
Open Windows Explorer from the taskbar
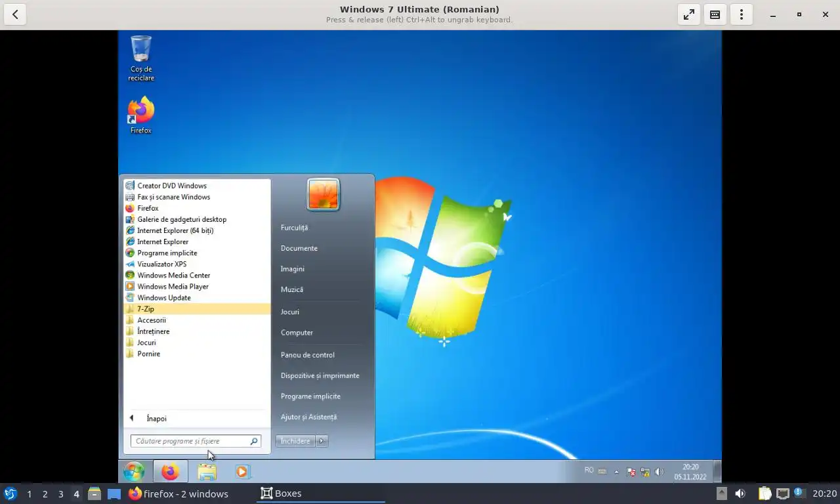tap(207, 471)
